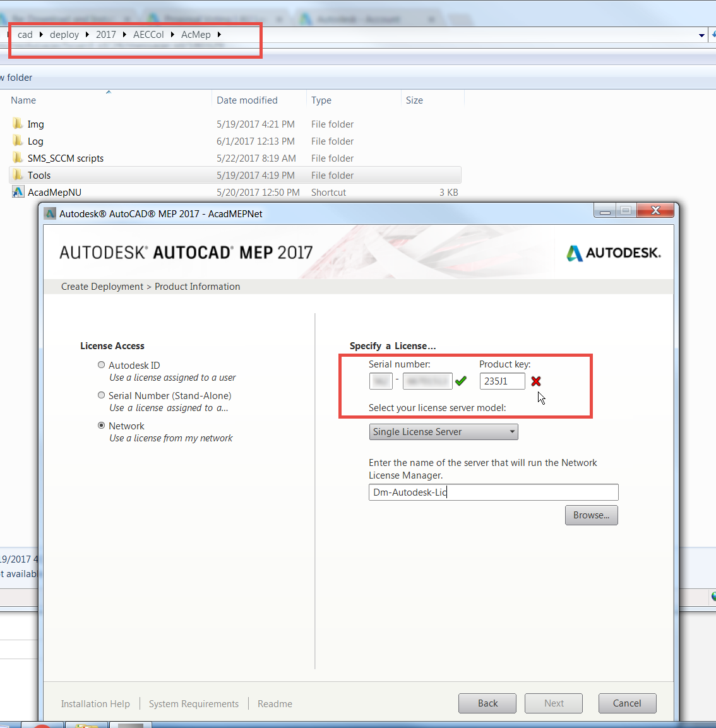The width and height of the screenshot is (716, 728).
Task: Sort files by the Name column
Action: click(23, 100)
